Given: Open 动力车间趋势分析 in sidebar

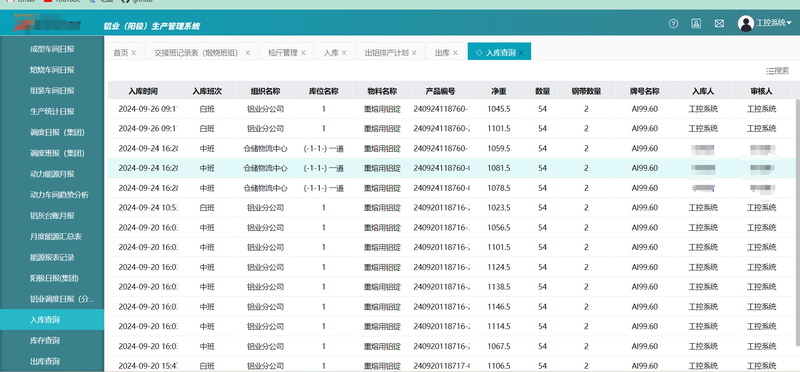Looking at the screenshot, I should [52, 195].
